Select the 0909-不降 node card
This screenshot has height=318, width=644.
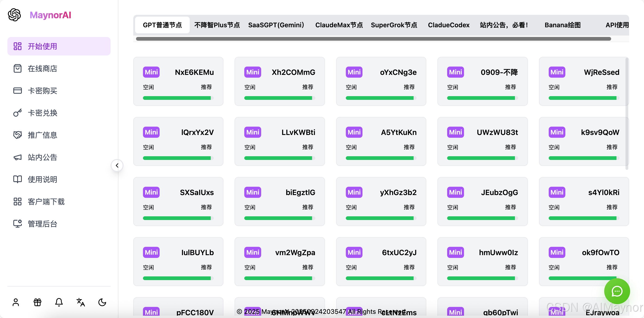tap(482, 81)
